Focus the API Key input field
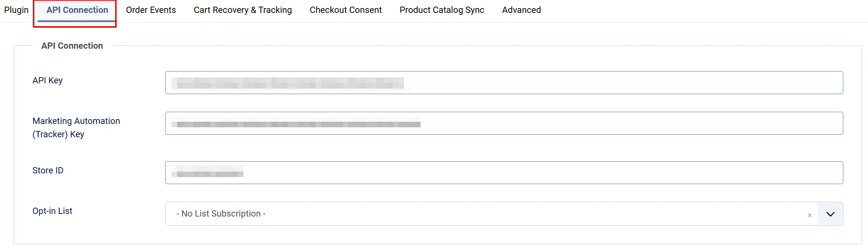868x249 pixels. 504,83
